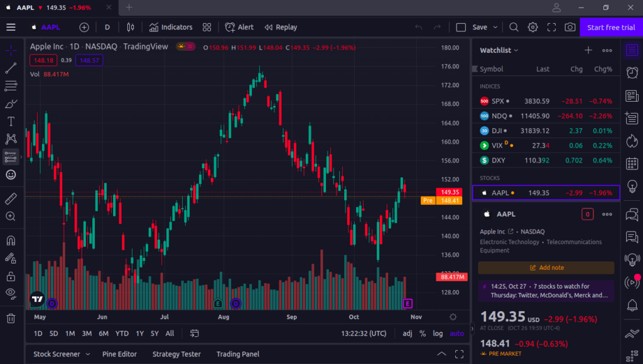This screenshot has height=364, width=643.
Task: Open quick search magnifier icon
Action: coord(514,27)
